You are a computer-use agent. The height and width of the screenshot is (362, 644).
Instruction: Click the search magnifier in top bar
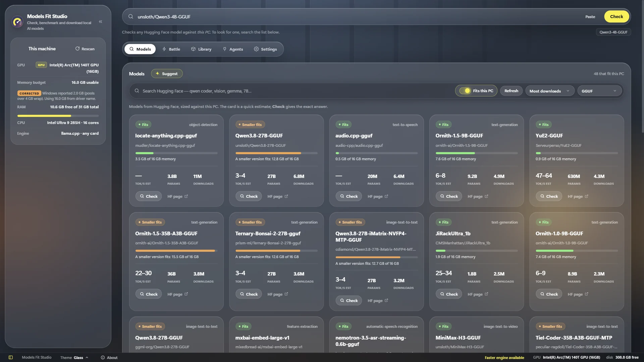tap(131, 16)
